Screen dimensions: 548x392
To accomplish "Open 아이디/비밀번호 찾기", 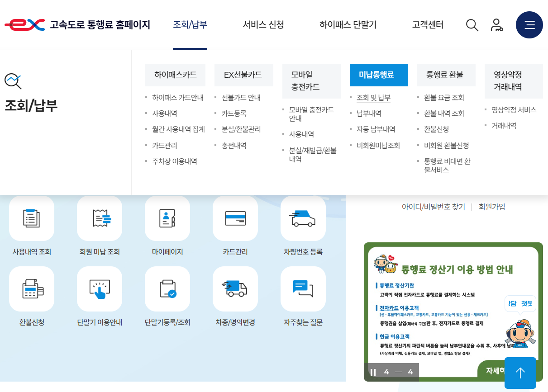I will [433, 207].
